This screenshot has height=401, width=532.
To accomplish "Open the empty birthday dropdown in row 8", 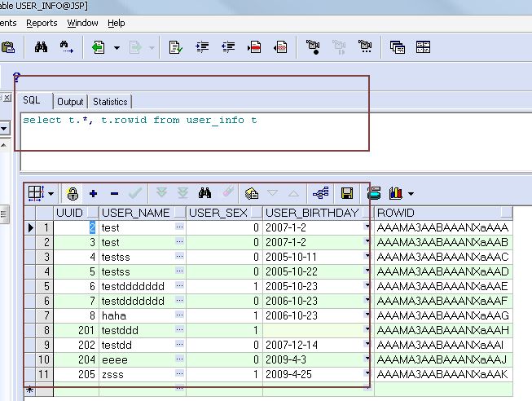I will click(x=367, y=328).
